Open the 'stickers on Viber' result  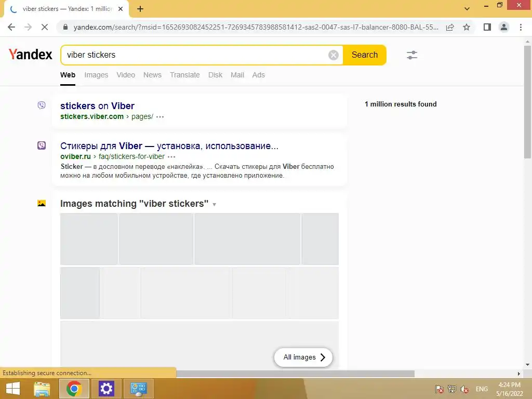click(x=97, y=106)
